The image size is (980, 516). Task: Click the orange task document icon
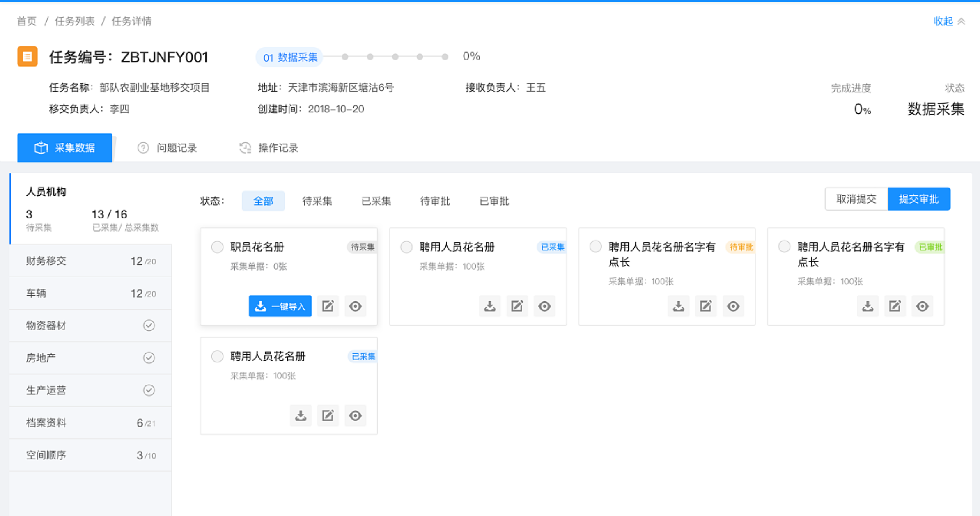point(28,56)
